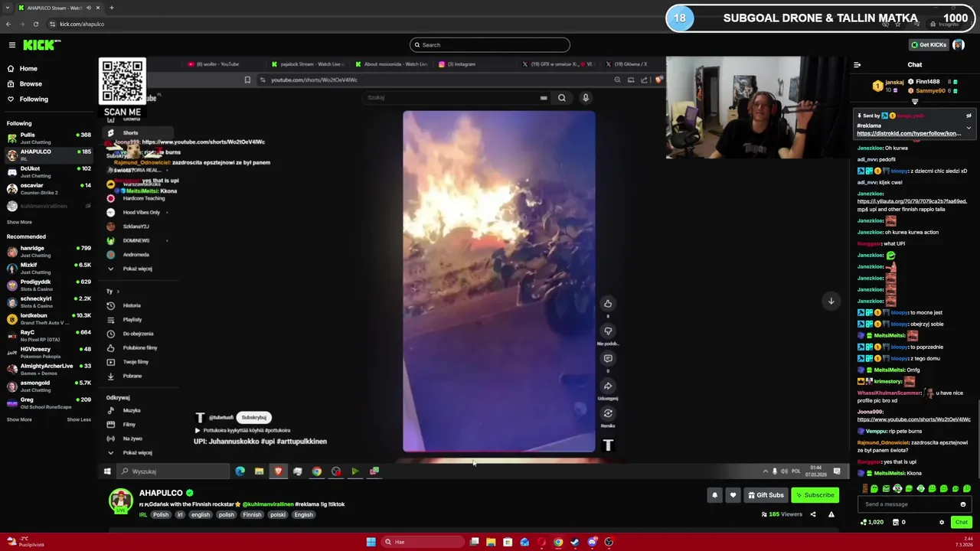Viewport: 980px width, 551px height.
Task: Click Subskrybuj button on the short
Action: click(x=253, y=418)
